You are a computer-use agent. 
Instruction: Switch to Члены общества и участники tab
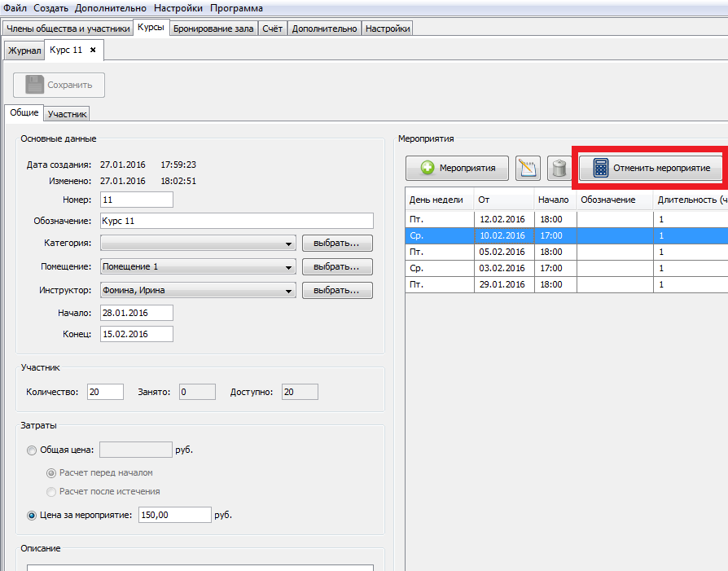click(x=68, y=29)
